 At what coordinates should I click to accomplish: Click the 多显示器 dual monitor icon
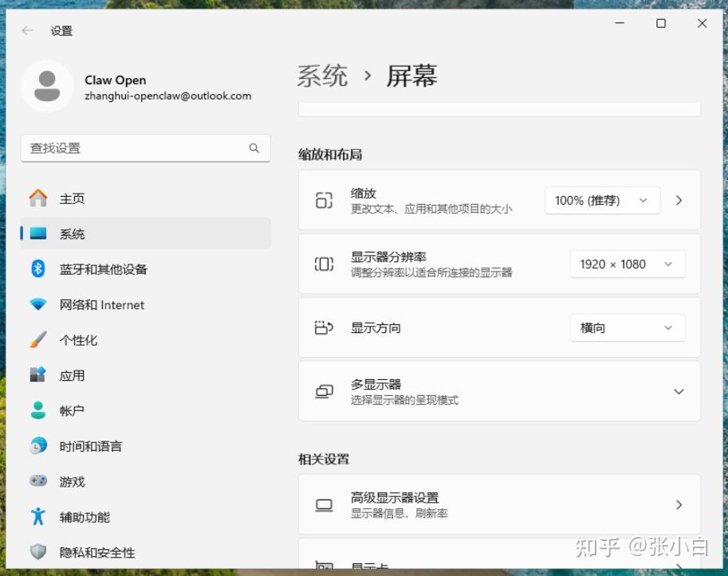[324, 391]
